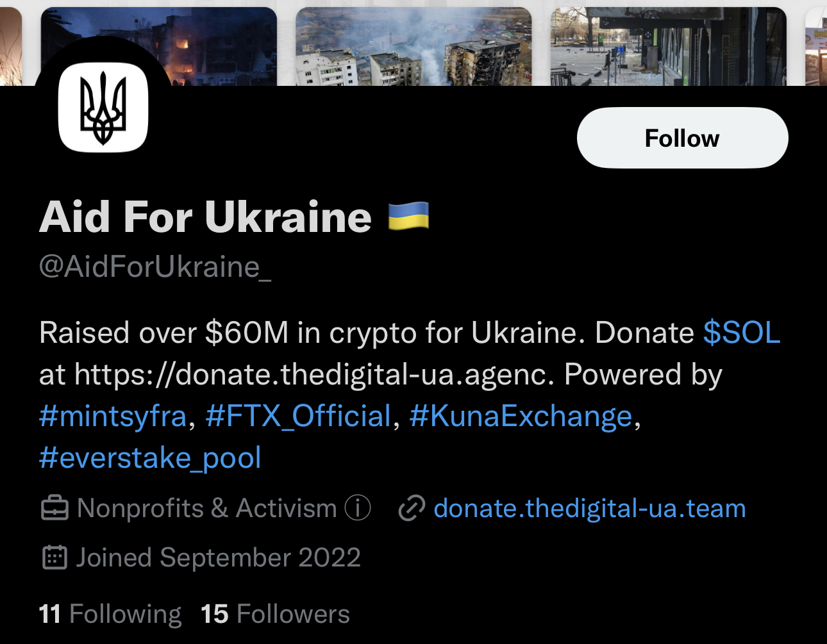Click the #KunaExchange hashtag
827x644 pixels.
tap(520, 416)
